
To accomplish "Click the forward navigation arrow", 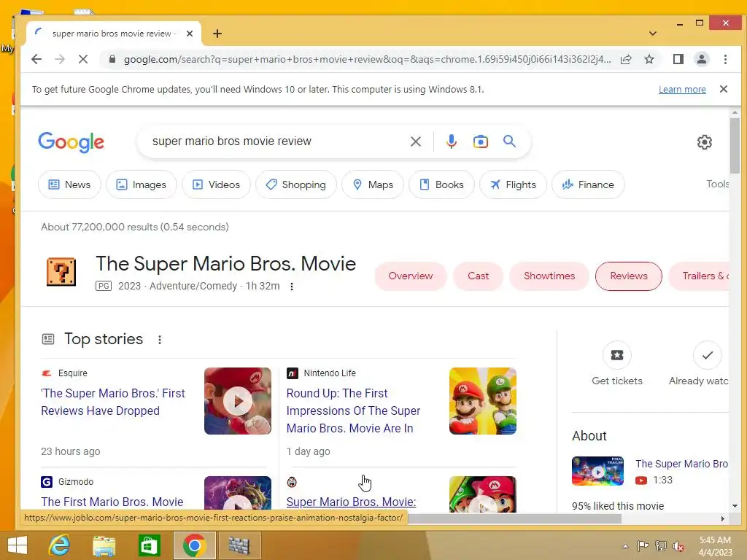I will [60, 59].
